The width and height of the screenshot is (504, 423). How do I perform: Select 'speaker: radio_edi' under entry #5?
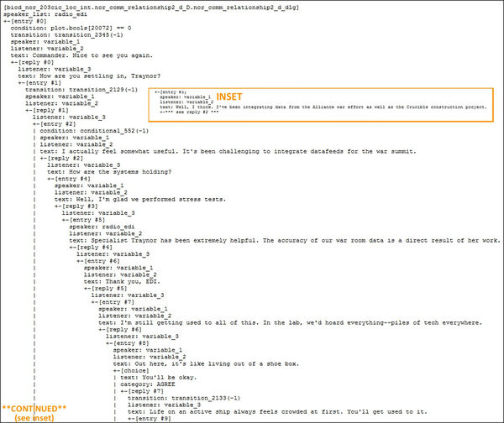pyautogui.click(x=102, y=227)
